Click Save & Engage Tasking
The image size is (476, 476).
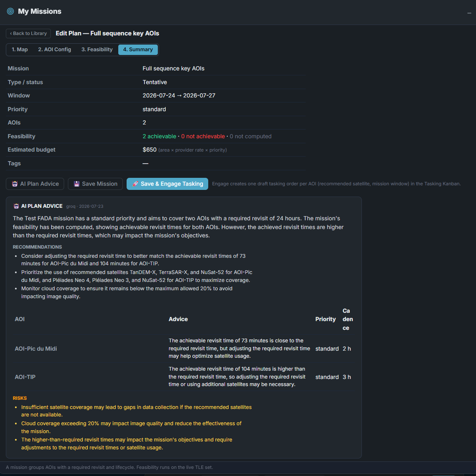tap(167, 184)
